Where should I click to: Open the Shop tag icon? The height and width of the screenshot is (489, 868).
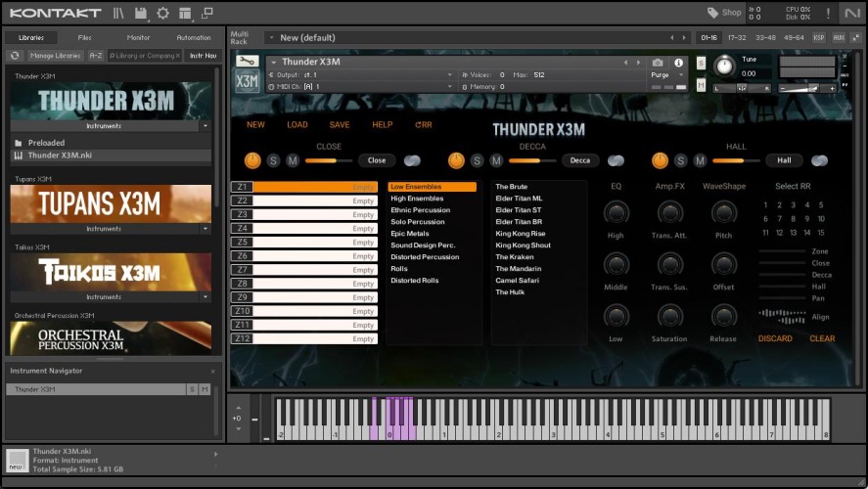pyautogui.click(x=713, y=13)
